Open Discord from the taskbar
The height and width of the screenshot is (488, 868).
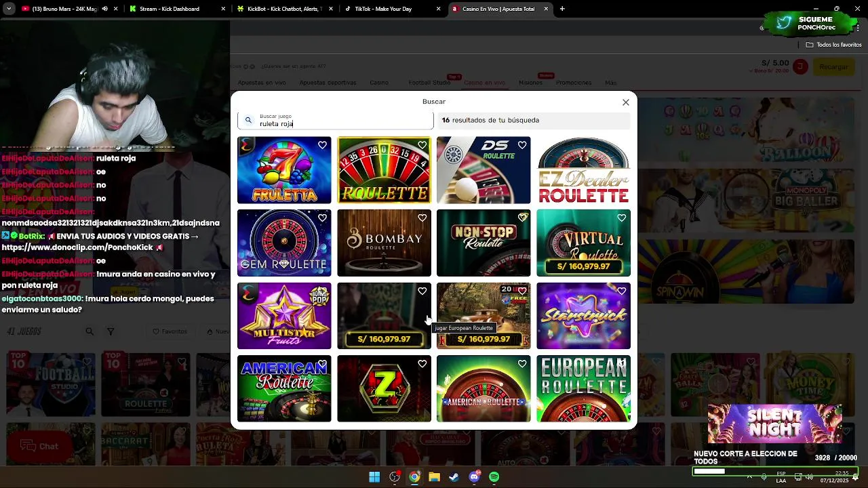(x=474, y=477)
